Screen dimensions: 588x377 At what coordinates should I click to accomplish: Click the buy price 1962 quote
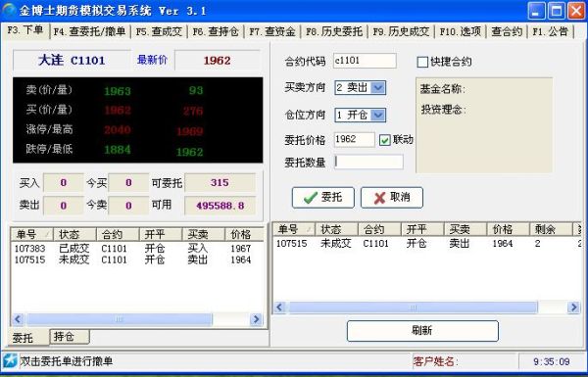tap(118, 111)
